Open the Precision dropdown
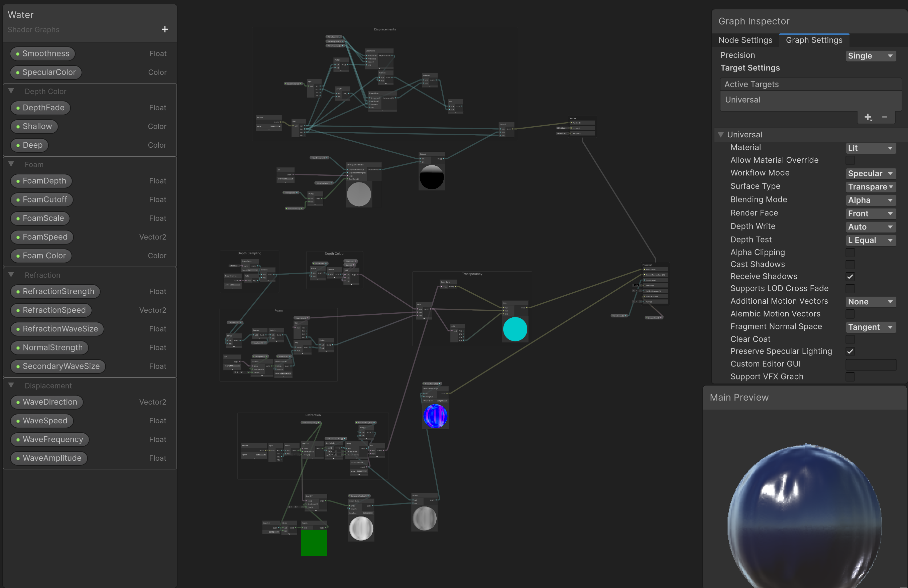The image size is (908, 588). [x=871, y=56]
